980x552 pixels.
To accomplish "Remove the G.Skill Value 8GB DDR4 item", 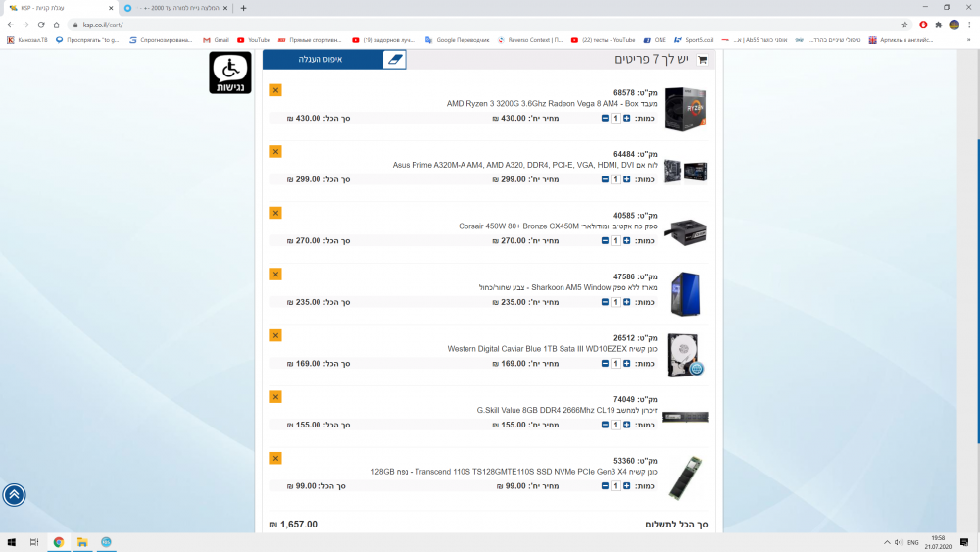I will pos(275,396).
